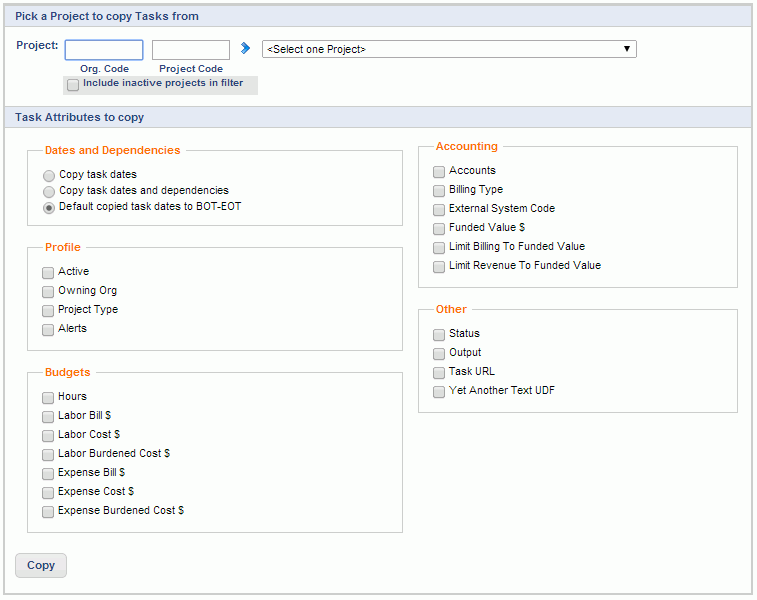This screenshot has width=757, height=600.
Task: Check Expense Burdened Cost $
Action: (x=48, y=512)
